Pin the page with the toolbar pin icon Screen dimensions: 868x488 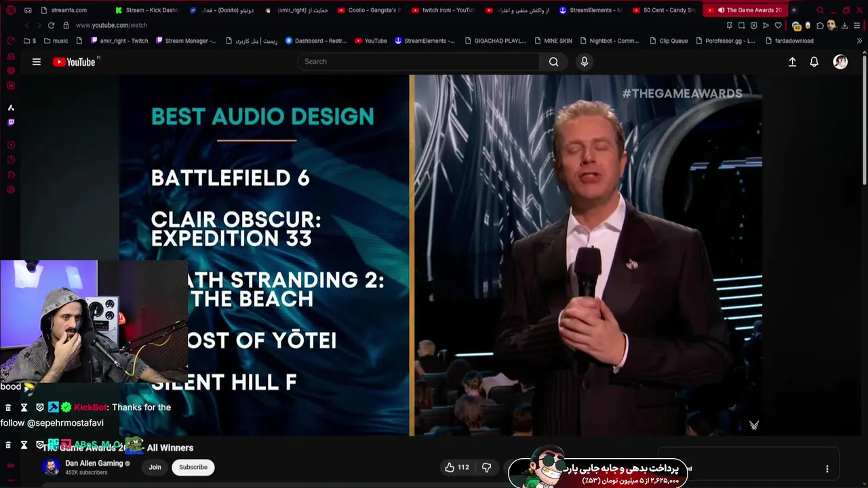729,25
